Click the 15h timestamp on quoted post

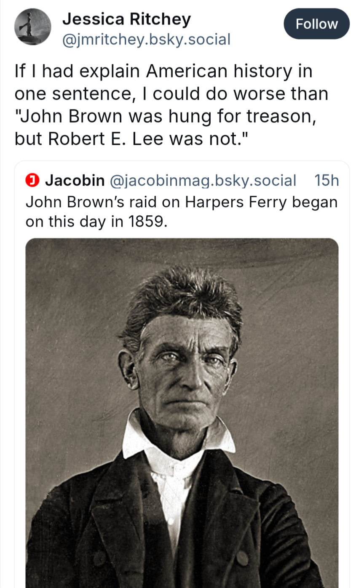click(327, 181)
